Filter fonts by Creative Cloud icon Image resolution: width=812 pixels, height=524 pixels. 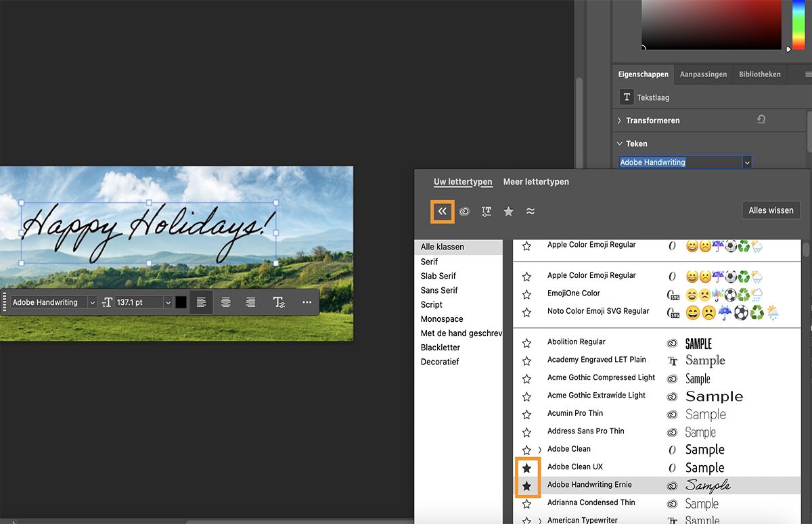[464, 211]
